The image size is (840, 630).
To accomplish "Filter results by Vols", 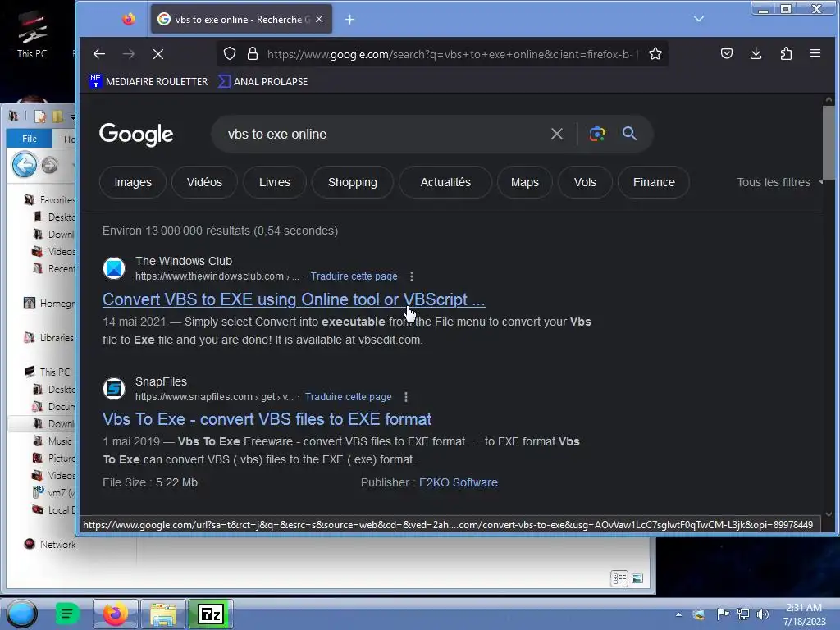I will 585,182.
